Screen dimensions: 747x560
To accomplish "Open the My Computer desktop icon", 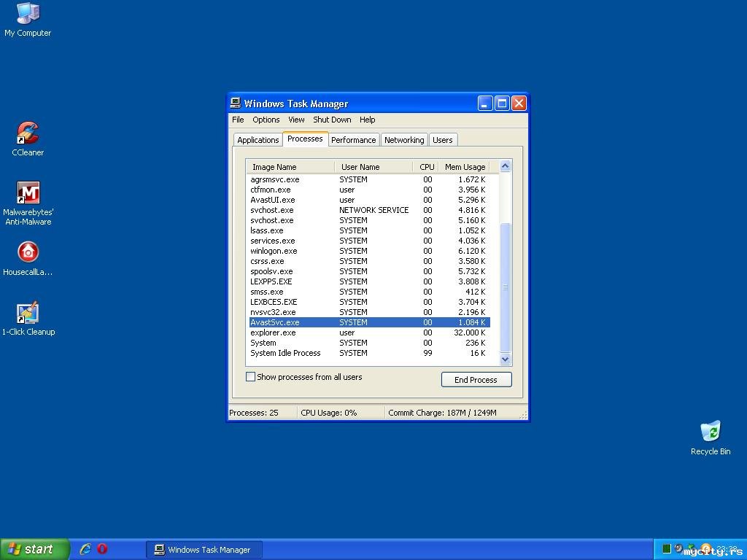I will 28,20.
